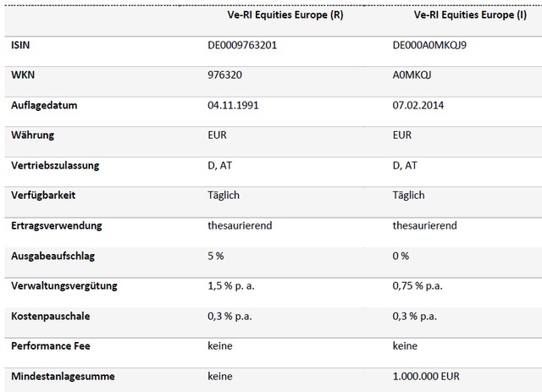Image resolution: width=542 pixels, height=392 pixels.
Task: Click the Auflagedatum row label
Action: pyautogui.click(x=45, y=104)
